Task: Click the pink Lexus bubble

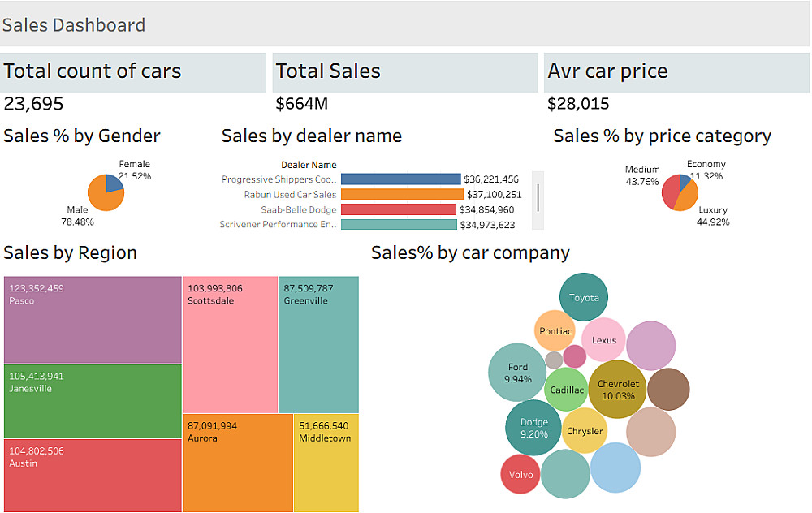Action: click(x=603, y=341)
